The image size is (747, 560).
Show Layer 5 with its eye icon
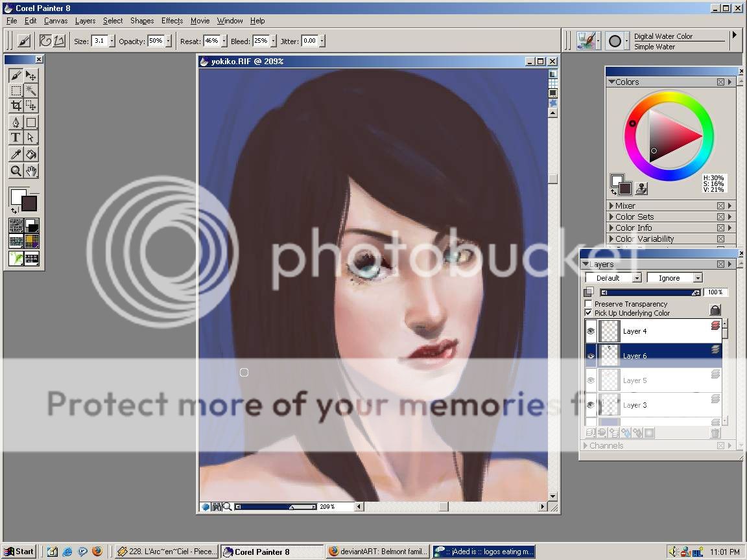[x=591, y=380]
